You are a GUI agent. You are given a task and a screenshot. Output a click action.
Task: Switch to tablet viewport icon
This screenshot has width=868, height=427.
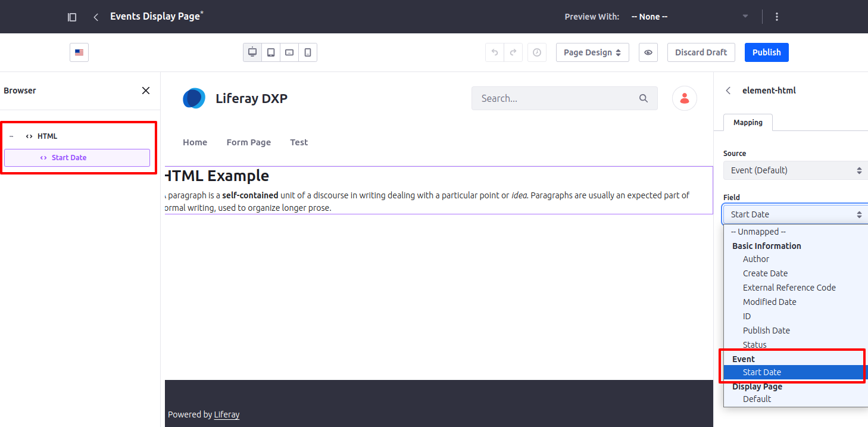(271, 52)
